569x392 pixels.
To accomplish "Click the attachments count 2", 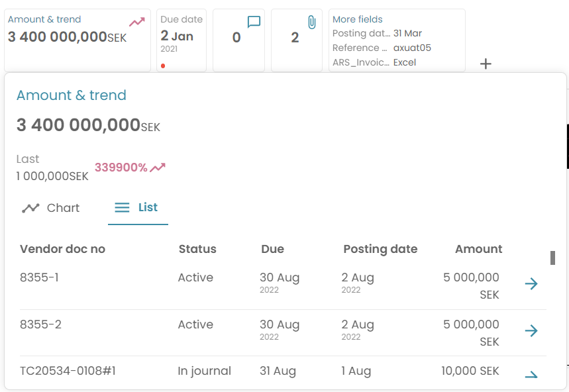I will (x=295, y=37).
